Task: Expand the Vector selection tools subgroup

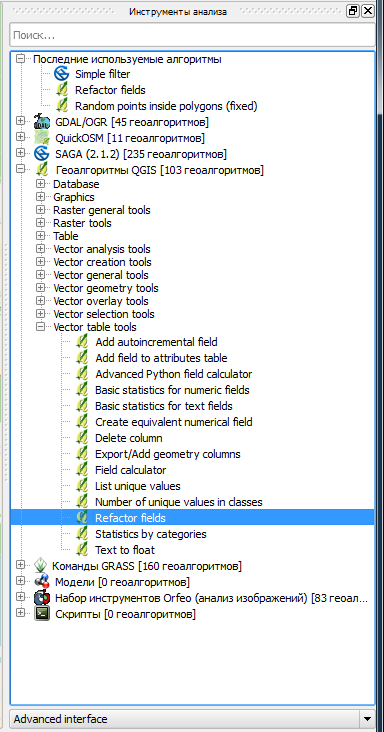Action: pos(41,314)
